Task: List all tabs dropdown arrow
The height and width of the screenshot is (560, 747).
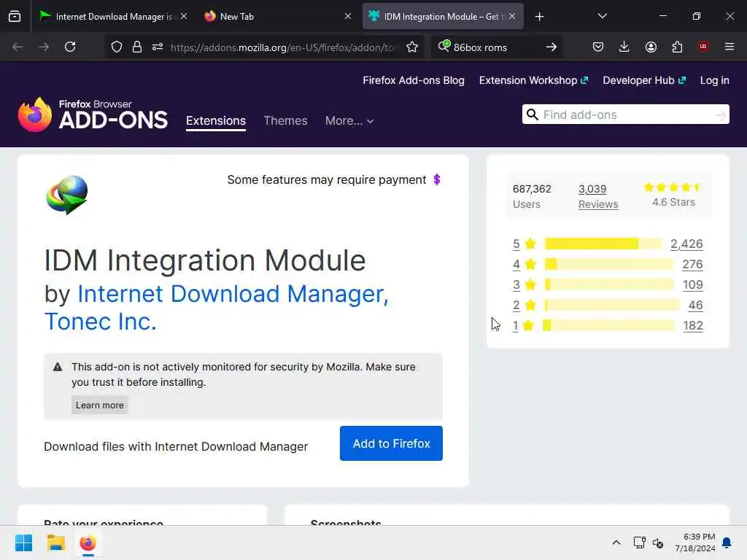Action: (602, 17)
